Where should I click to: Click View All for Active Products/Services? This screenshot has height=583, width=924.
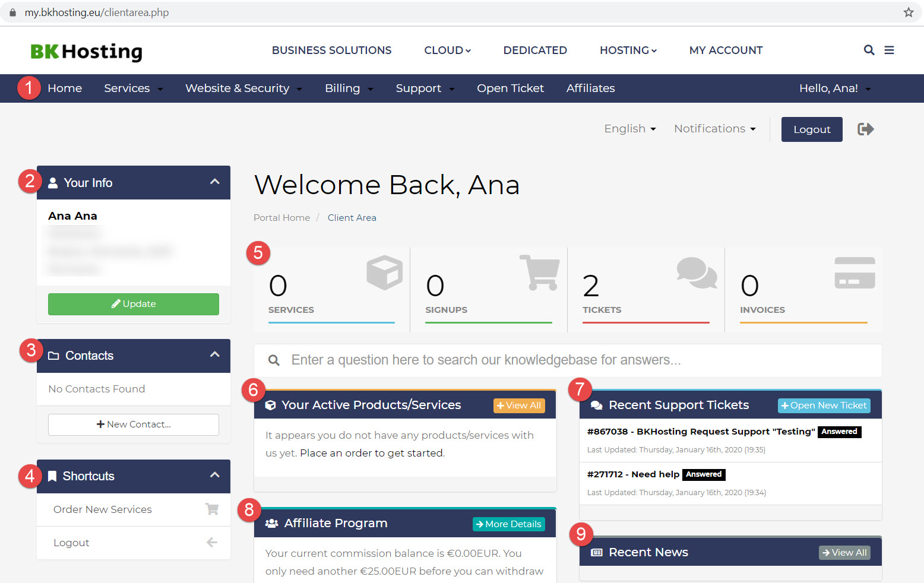(x=519, y=405)
